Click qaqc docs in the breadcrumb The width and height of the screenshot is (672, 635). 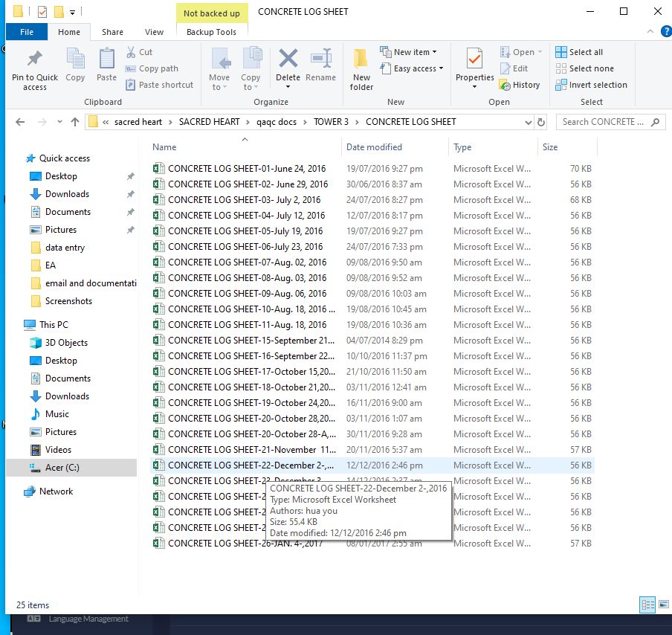point(277,122)
